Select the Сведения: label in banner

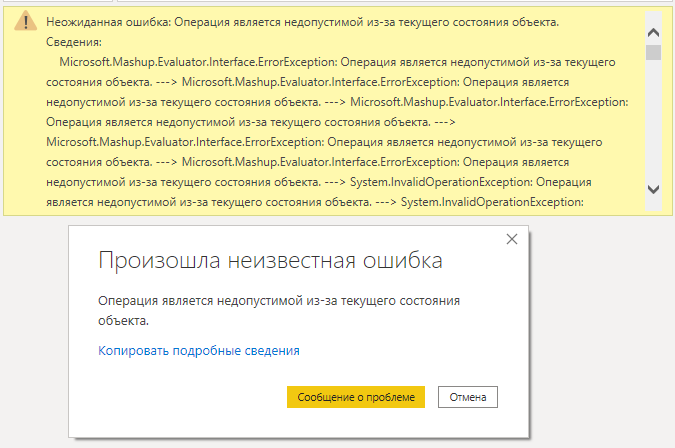click(x=74, y=42)
